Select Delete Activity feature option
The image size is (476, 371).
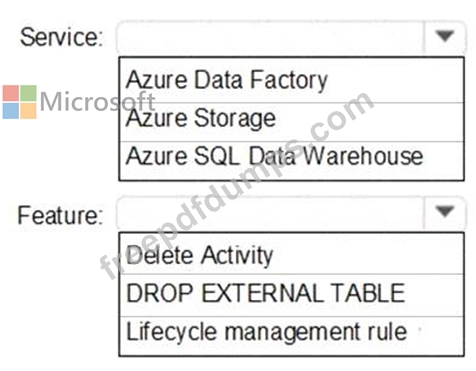[292, 254]
